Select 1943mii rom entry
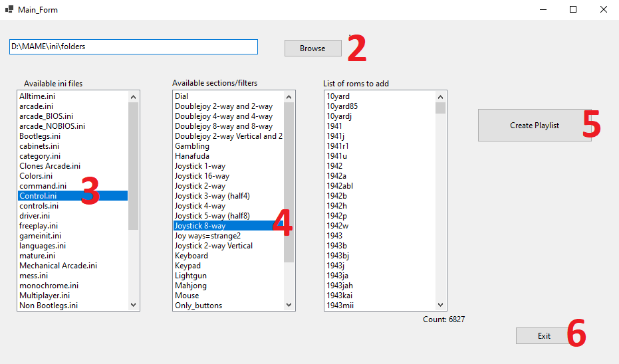Screen dimensions: 619x364 pos(380,306)
